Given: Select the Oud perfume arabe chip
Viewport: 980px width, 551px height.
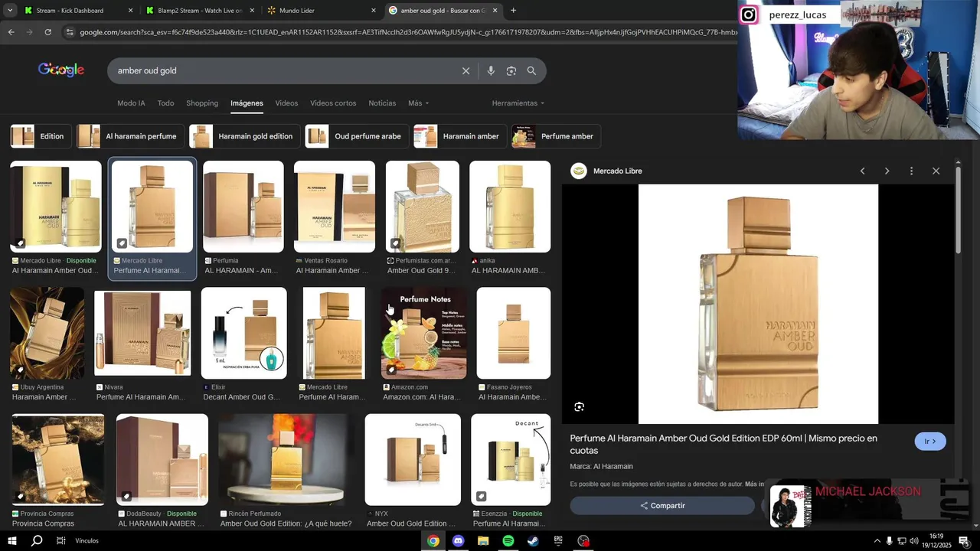Looking at the screenshot, I should pyautogui.click(x=357, y=136).
